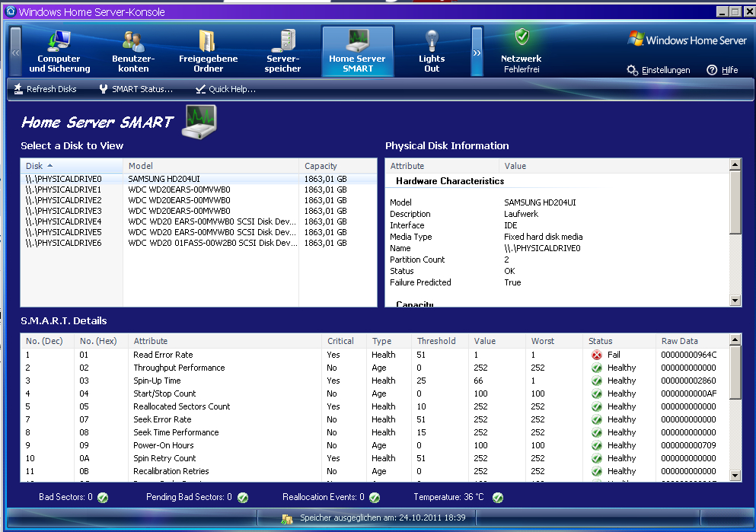Sort disks by Disk column header
Viewport: 756px width, 532px height.
point(72,166)
